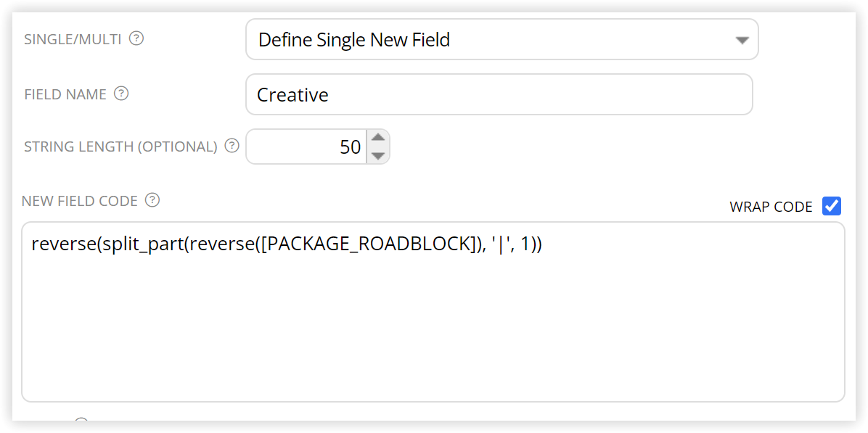Click the help icon beside FIELD NAME
868x433 pixels.
point(121,94)
